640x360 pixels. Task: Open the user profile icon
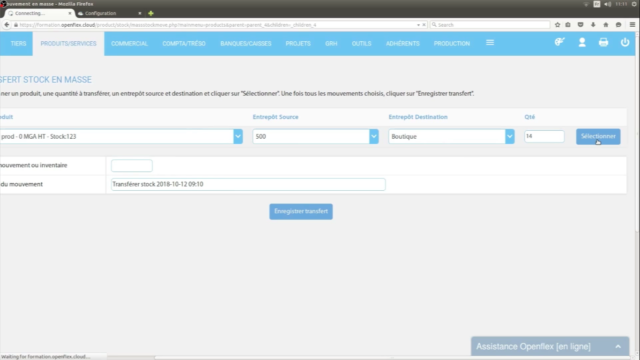pyautogui.click(x=582, y=42)
